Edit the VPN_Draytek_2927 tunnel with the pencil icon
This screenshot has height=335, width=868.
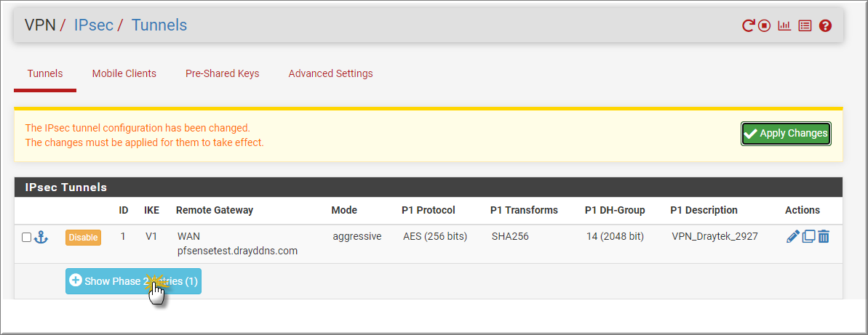[x=793, y=237]
